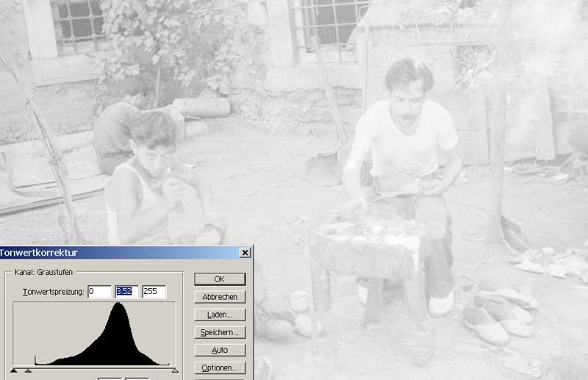Select the gamma field showing 3.52
The width and height of the screenshot is (588, 380).
click(x=126, y=292)
